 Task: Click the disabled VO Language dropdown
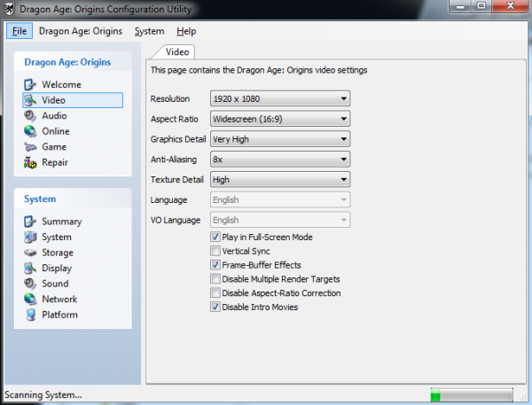pyautogui.click(x=280, y=220)
